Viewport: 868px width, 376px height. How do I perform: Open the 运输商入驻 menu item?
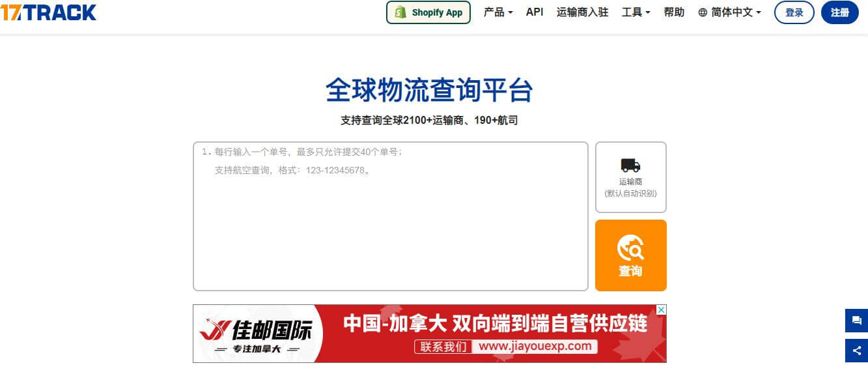(x=583, y=12)
